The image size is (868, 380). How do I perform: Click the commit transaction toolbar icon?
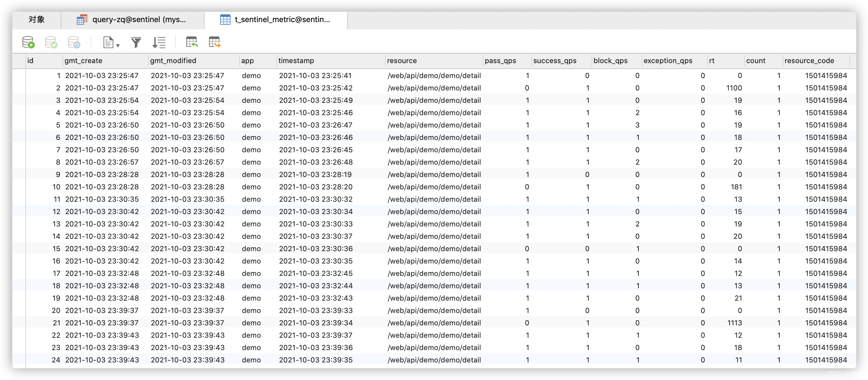51,42
